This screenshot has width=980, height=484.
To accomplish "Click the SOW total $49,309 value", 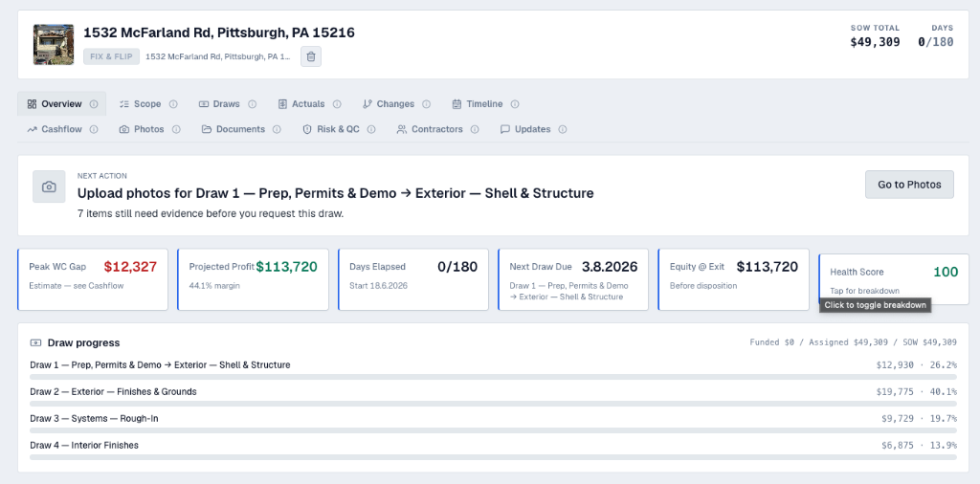I will click(875, 42).
